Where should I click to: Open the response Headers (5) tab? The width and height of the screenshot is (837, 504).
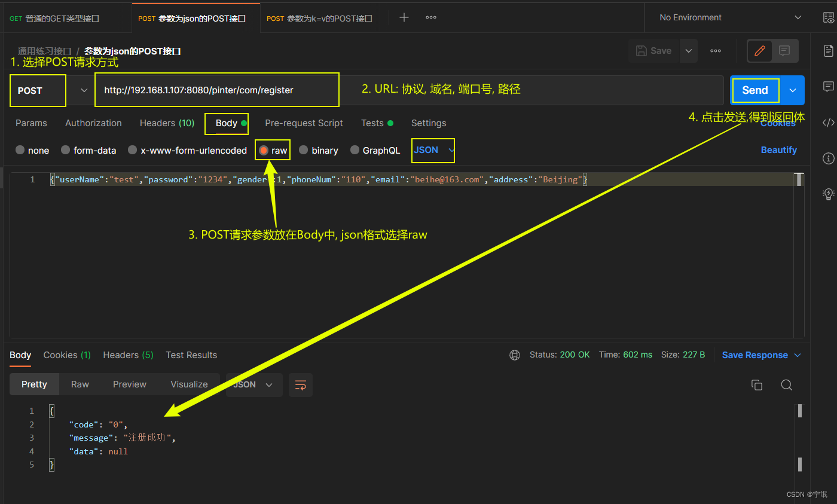[128, 355]
